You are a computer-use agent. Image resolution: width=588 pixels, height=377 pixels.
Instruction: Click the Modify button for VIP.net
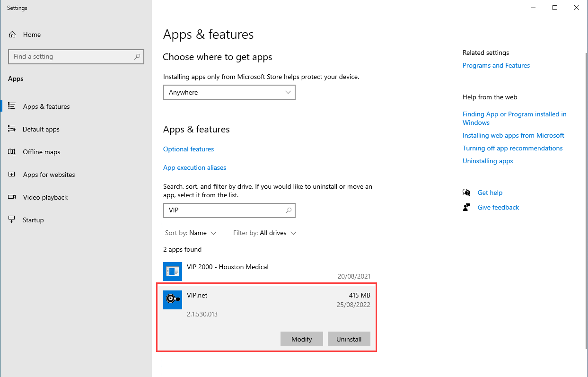click(x=302, y=339)
